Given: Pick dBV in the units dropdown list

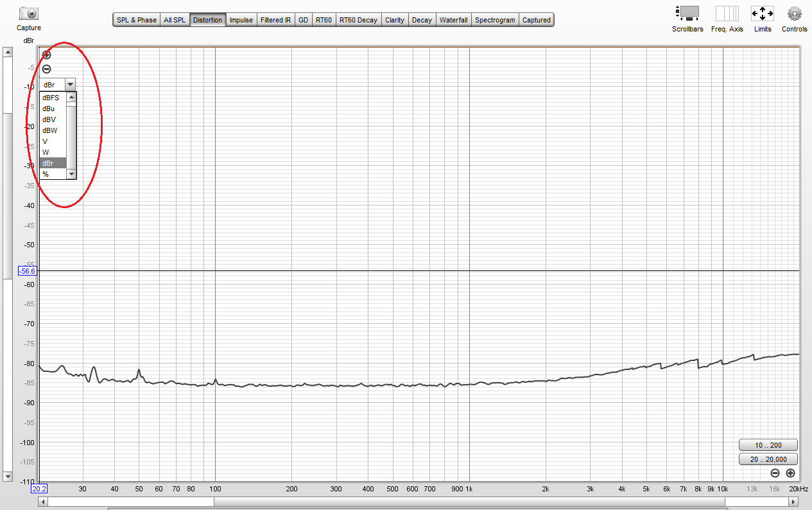Looking at the screenshot, I should [x=49, y=119].
